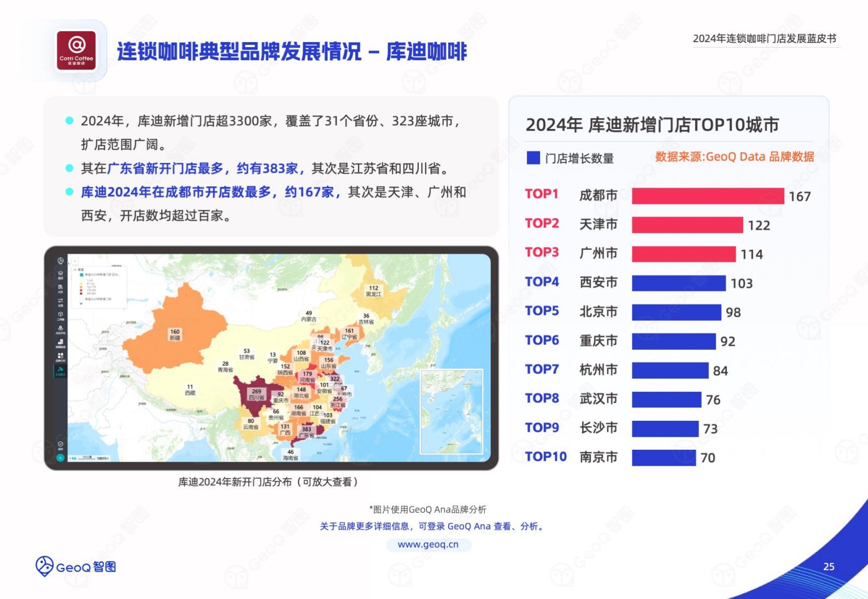
Task: Open the location-pin person icon in map sidebar
Action: point(60,328)
